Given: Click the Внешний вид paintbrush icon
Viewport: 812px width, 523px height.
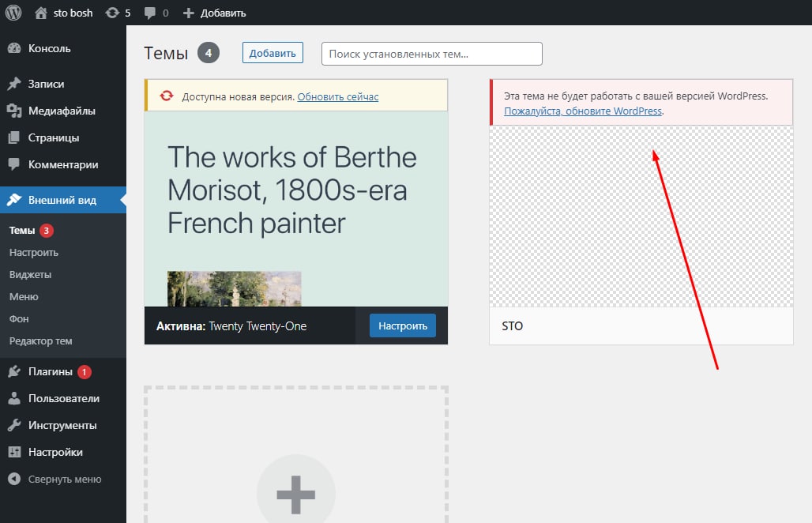Looking at the screenshot, I should 14,200.
